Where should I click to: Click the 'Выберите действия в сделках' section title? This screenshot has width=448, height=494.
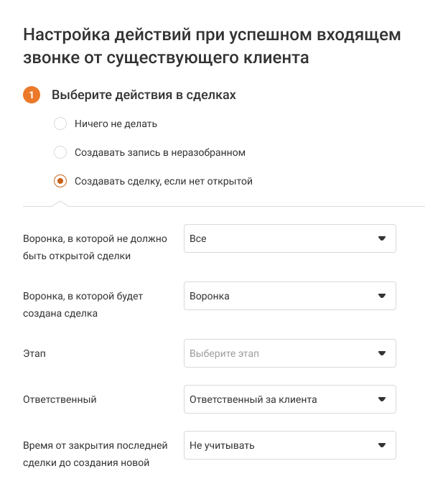(144, 95)
